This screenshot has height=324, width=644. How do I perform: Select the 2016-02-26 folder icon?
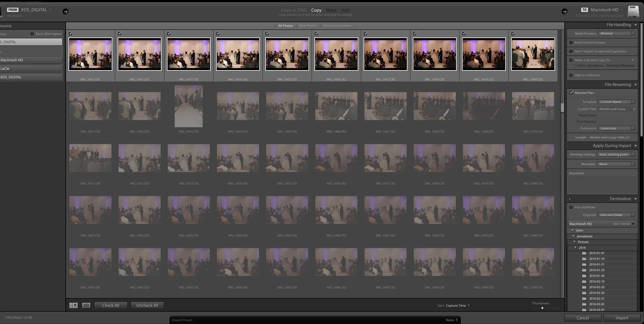584,293
